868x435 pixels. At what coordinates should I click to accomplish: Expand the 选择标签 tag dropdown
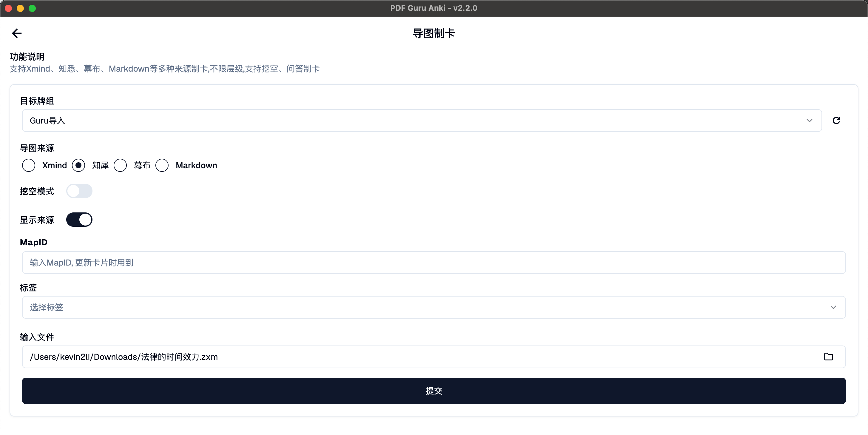pyautogui.click(x=434, y=307)
